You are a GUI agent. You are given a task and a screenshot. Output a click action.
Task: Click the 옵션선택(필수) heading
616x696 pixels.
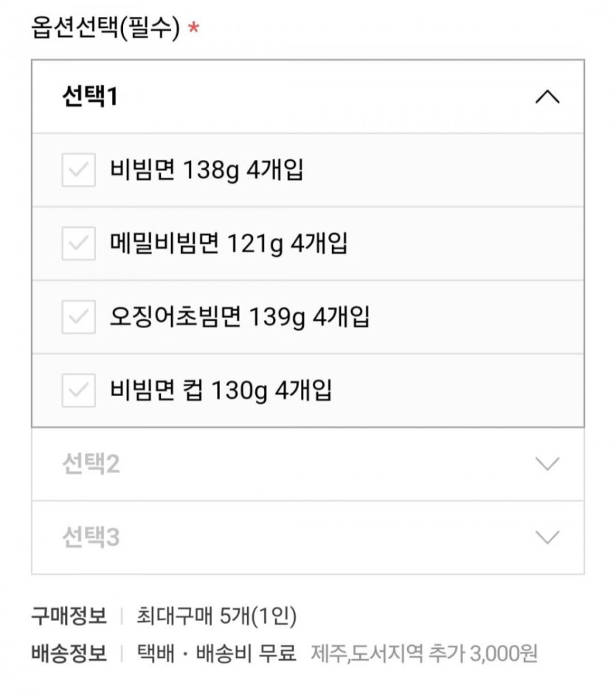[105, 29]
